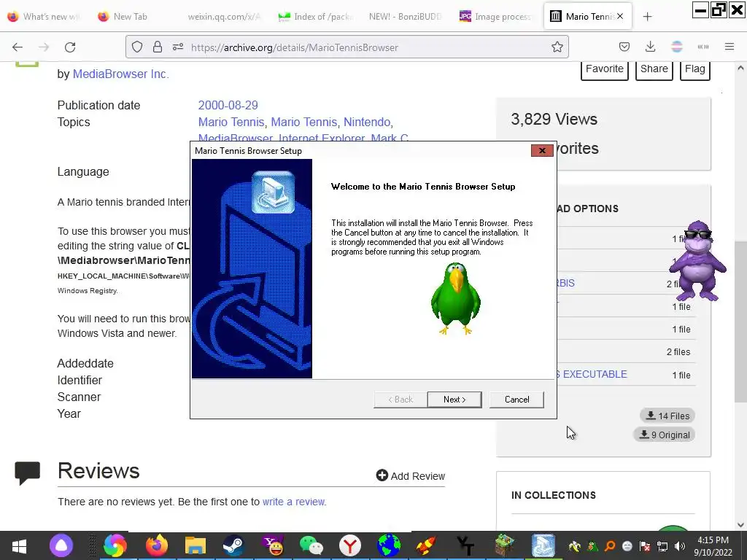Open Yahoo Messenger from the taskbar
Viewport: 747px width, 560px height.
coord(273,545)
